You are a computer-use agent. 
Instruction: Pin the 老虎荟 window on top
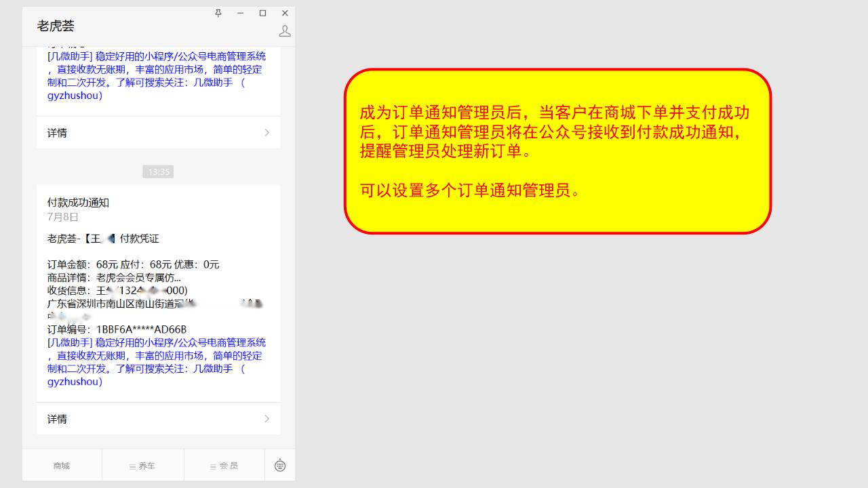[x=218, y=13]
